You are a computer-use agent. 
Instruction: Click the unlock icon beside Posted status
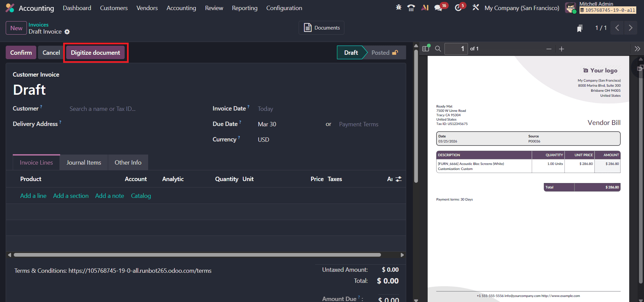click(x=395, y=52)
